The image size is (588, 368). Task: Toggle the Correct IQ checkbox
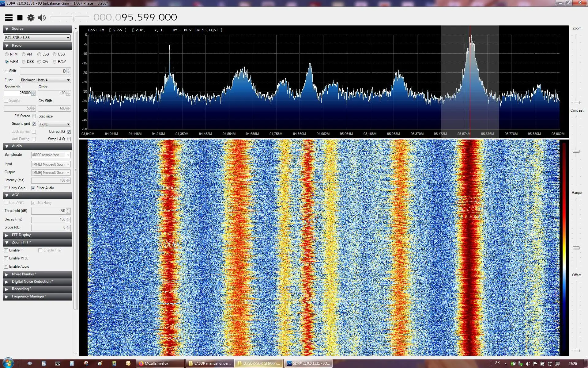coord(69,132)
